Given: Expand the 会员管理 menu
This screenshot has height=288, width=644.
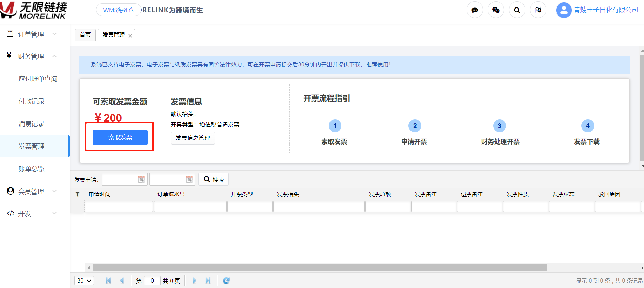Looking at the screenshot, I should [31, 192].
